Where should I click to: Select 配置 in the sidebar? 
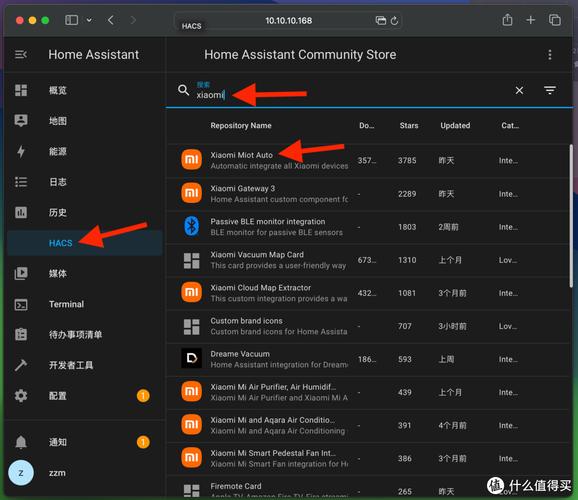(85, 396)
